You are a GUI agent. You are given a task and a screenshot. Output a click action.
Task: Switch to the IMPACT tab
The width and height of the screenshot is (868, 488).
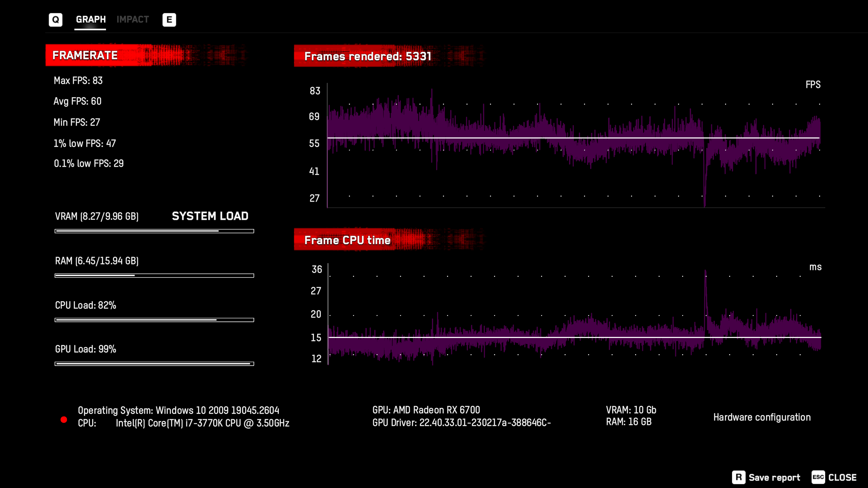point(133,19)
